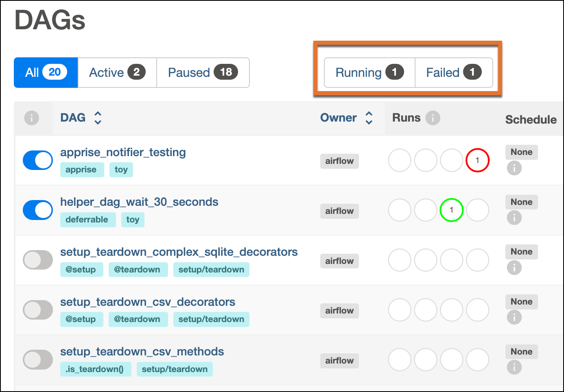Click the red failed-run circle for apprise_notifier_testing
Viewport: 564px width, 392px height.
coord(477,160)
